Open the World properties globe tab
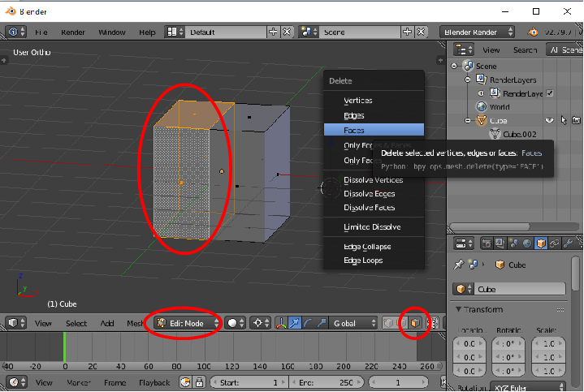 point(527,243)
